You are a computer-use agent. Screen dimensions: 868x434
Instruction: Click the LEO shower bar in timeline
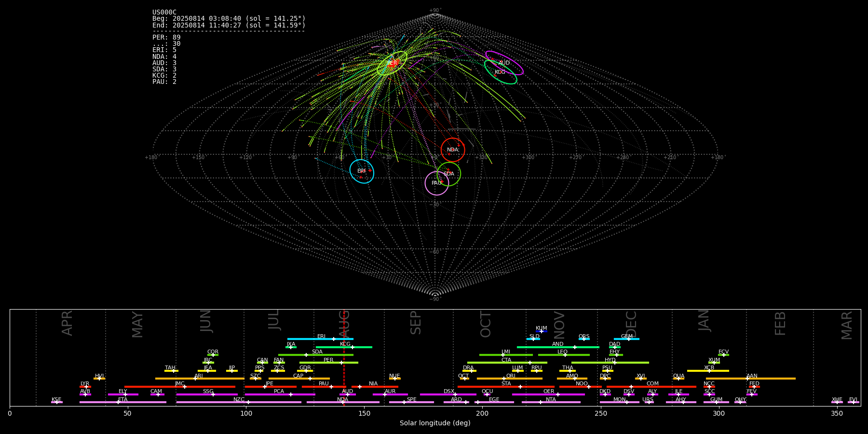click(x=564, y=355)
